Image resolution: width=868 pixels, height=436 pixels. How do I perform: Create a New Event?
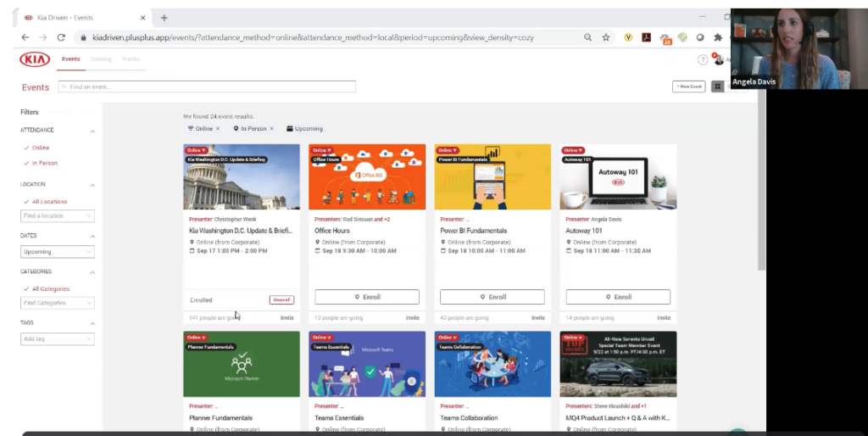(x=688, y=87)
